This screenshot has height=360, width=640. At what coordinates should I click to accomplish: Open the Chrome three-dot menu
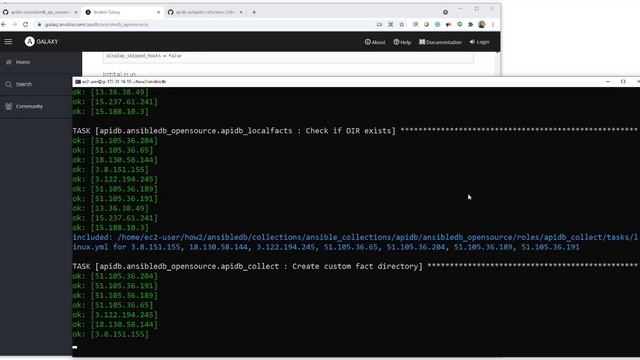[x=493, y=24]
